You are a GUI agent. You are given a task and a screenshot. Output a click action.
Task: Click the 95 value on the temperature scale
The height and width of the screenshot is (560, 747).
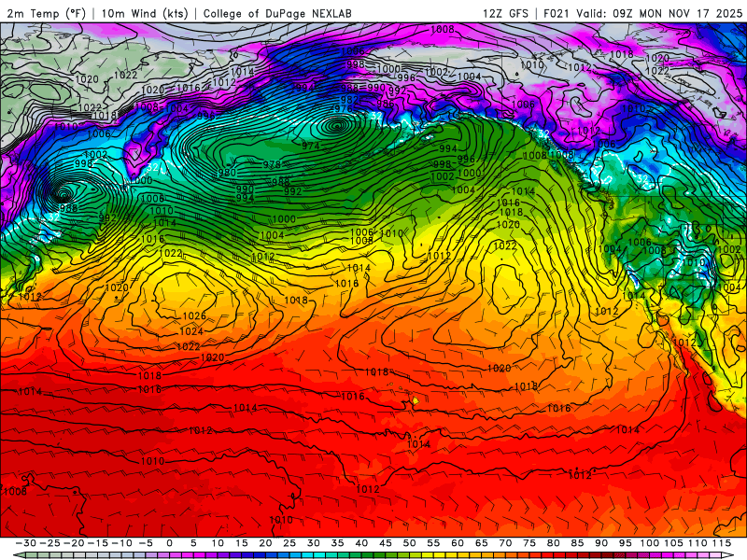[625, 543]
